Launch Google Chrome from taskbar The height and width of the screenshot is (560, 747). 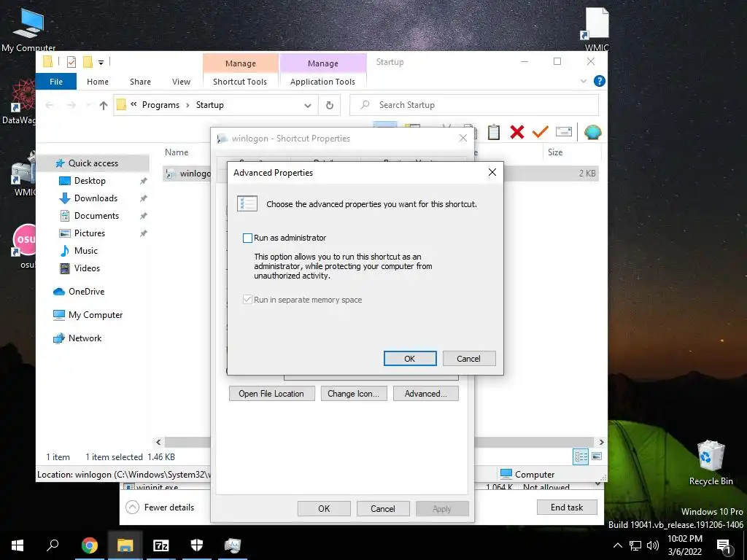[x=89, y=545]
